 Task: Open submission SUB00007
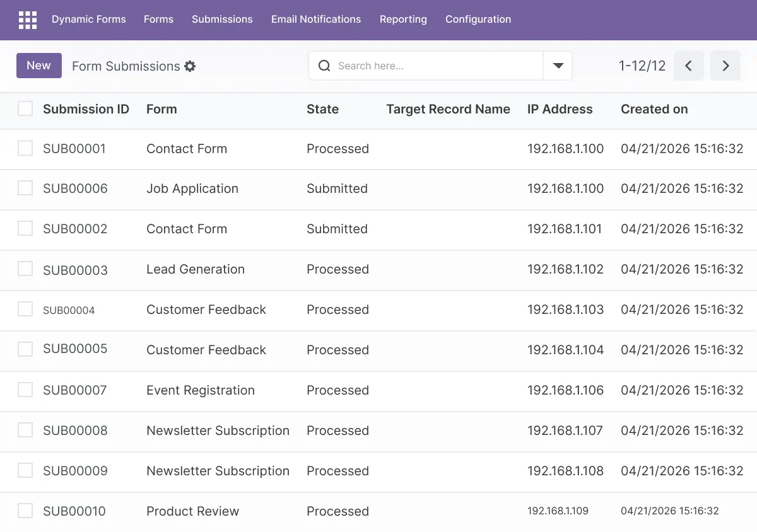[x=74, y=390]
